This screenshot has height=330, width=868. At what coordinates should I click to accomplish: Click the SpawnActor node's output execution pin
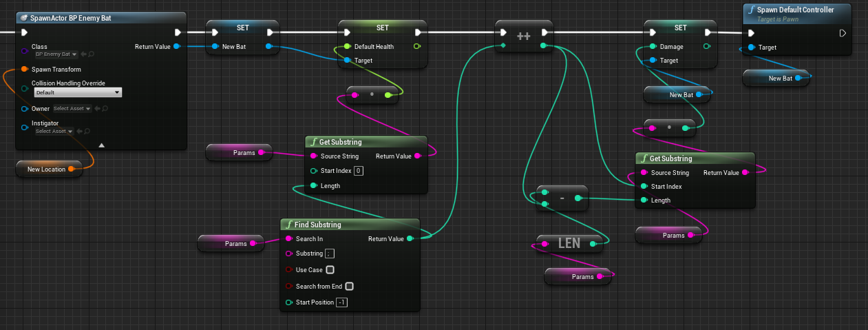[x=177, y=32]
